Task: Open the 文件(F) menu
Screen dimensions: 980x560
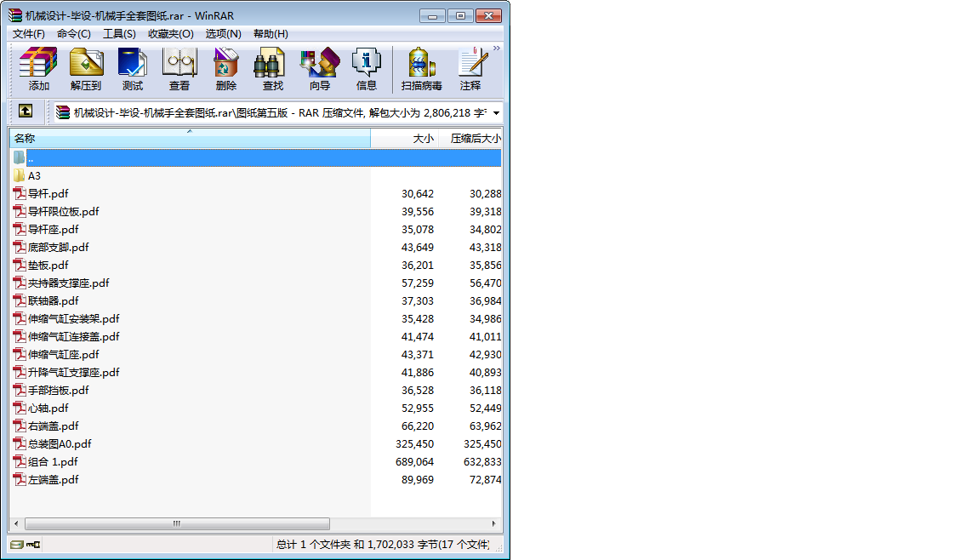Action: click(29, 34)
